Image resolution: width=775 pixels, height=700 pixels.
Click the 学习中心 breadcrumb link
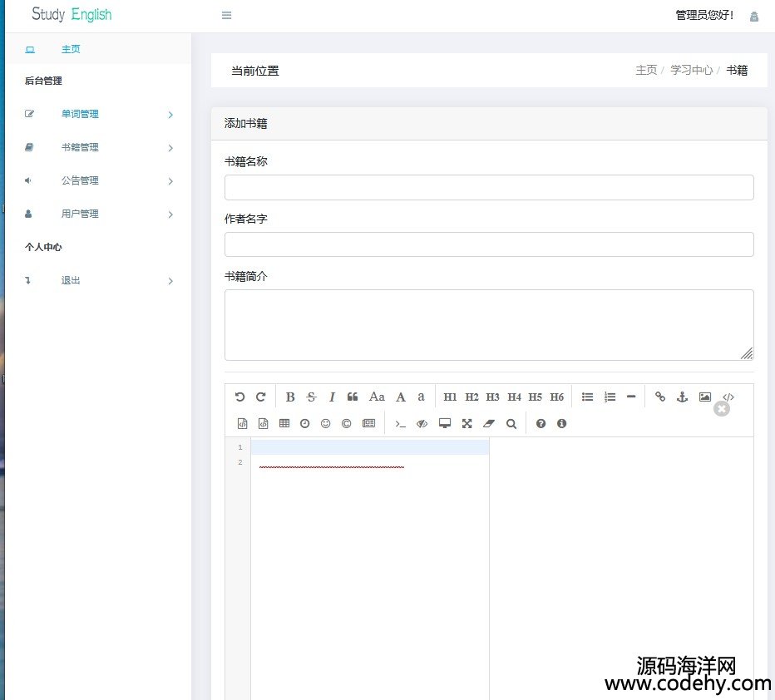[x=692, y=70]
